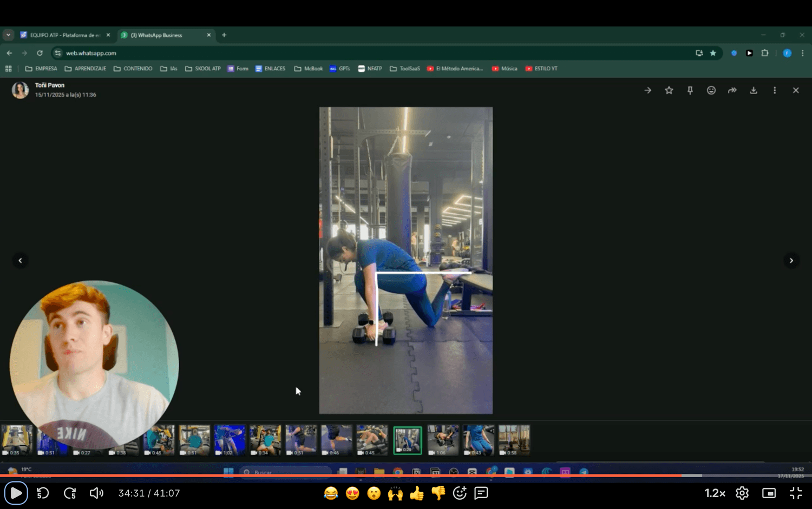Screen dimensions: 812x509
Task: Download the media from WhatsApp viewer
Action: pos(753,90)
